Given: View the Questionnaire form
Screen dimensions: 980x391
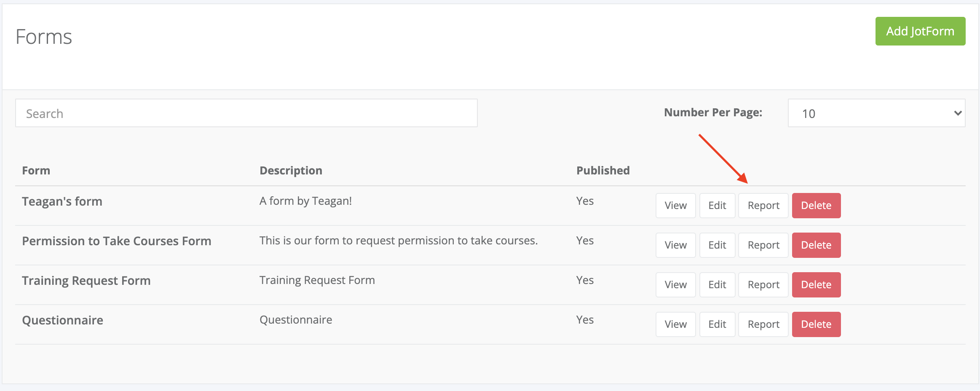Looking at the screenshot, I should tap(675, 324).
